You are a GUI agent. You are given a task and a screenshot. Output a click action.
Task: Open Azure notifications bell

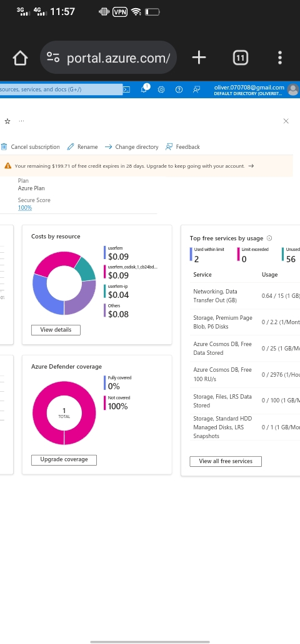tap(144, 89)
